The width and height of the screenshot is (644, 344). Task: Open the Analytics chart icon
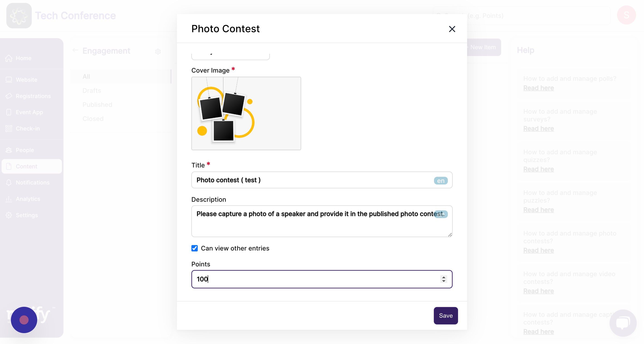click(x=9, y=199)
